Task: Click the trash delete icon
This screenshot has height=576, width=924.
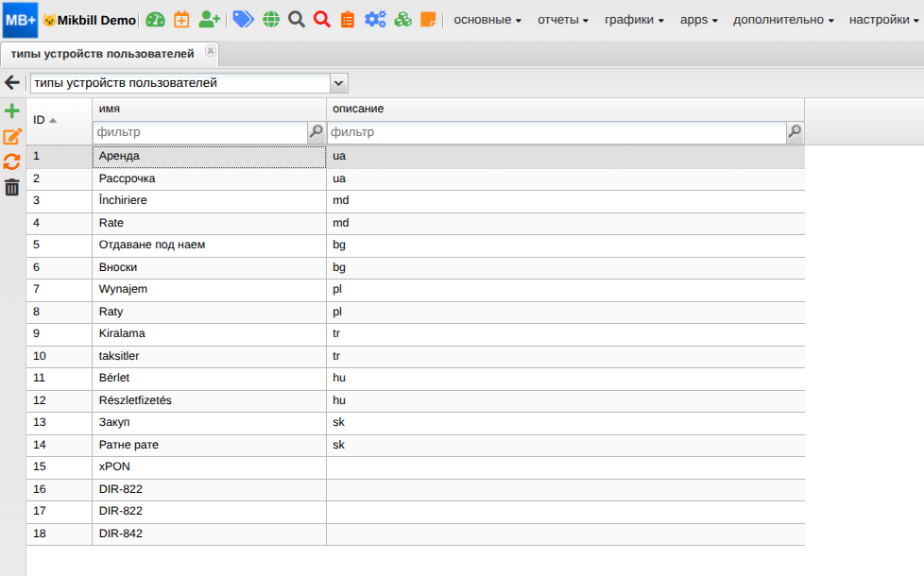Action: (11, 187)
